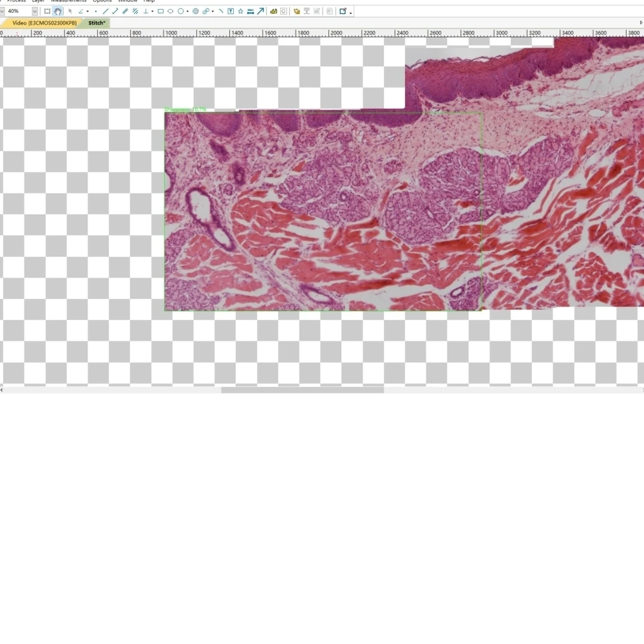Viewport: 644px width, 644px height.
Task: Open the 40% zoom level dropdown
Action: coord(35,12)
